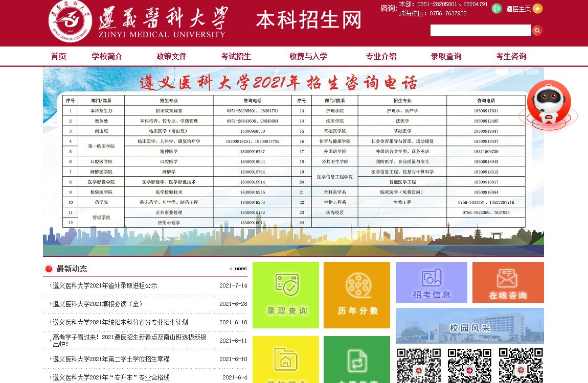Click the date 2021-6-4
This screenshot has height=383, width=588.
click(235, 377)
